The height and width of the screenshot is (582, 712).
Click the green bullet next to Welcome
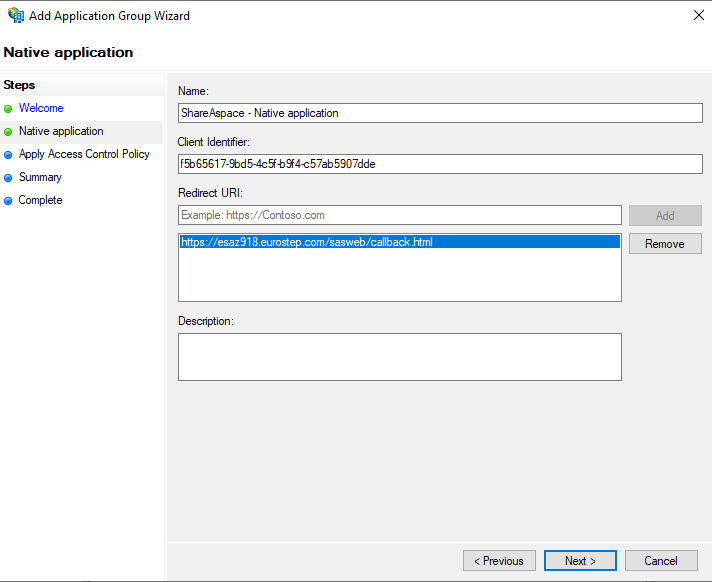(x=8, y=109)
